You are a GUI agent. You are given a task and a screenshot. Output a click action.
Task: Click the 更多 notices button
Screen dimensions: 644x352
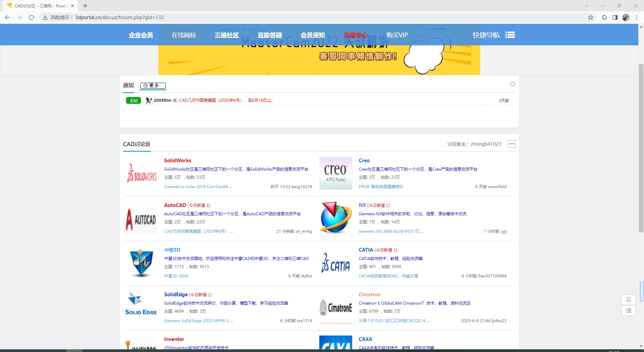(153, 86)
